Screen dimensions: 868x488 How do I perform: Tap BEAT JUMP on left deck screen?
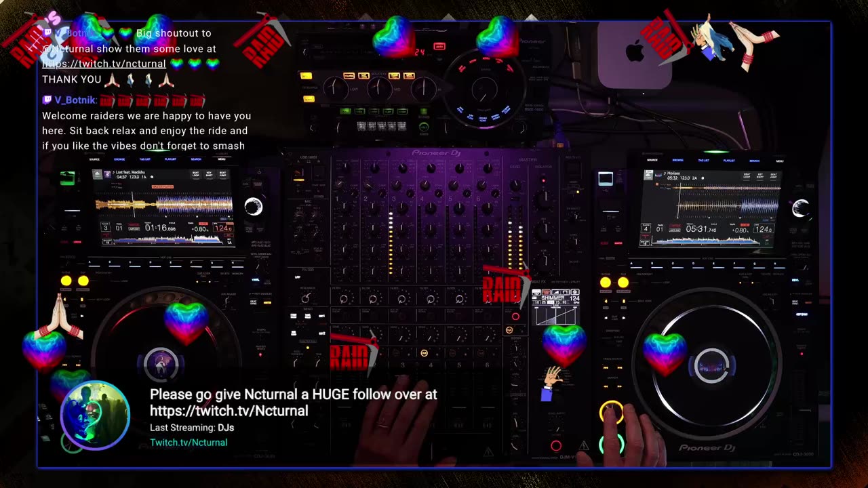(222, 174)
